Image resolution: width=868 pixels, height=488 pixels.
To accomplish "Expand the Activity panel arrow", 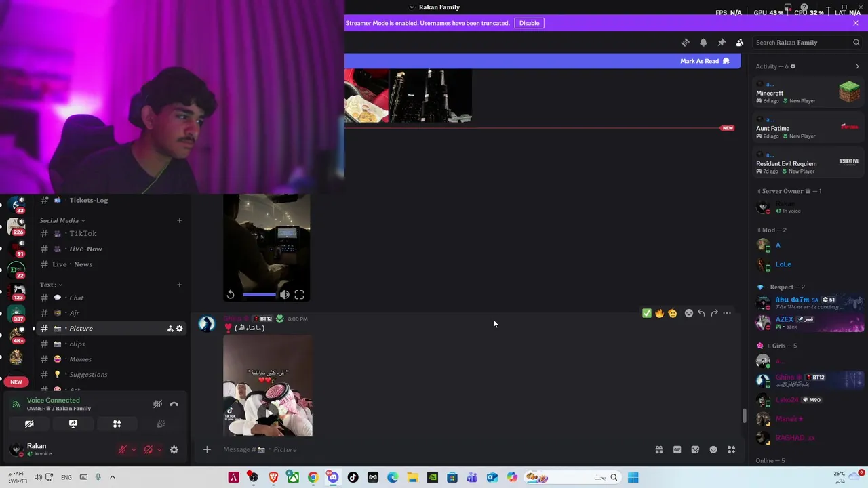I will pyautogui.click(x=857, y=66).
